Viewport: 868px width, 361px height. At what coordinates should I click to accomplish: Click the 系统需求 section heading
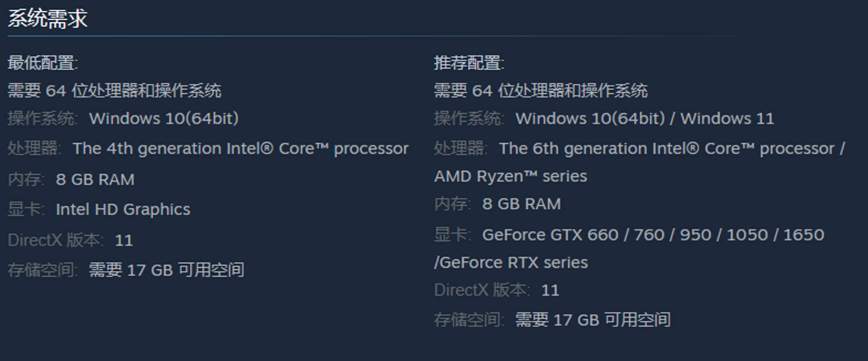click(x=47, y=18)
